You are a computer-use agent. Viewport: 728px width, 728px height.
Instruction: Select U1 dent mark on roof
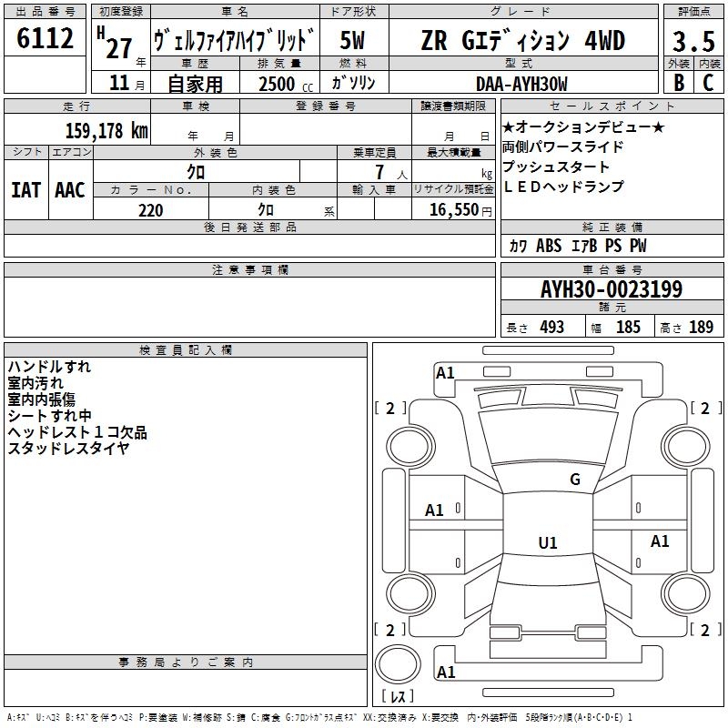tap(548, 542)
